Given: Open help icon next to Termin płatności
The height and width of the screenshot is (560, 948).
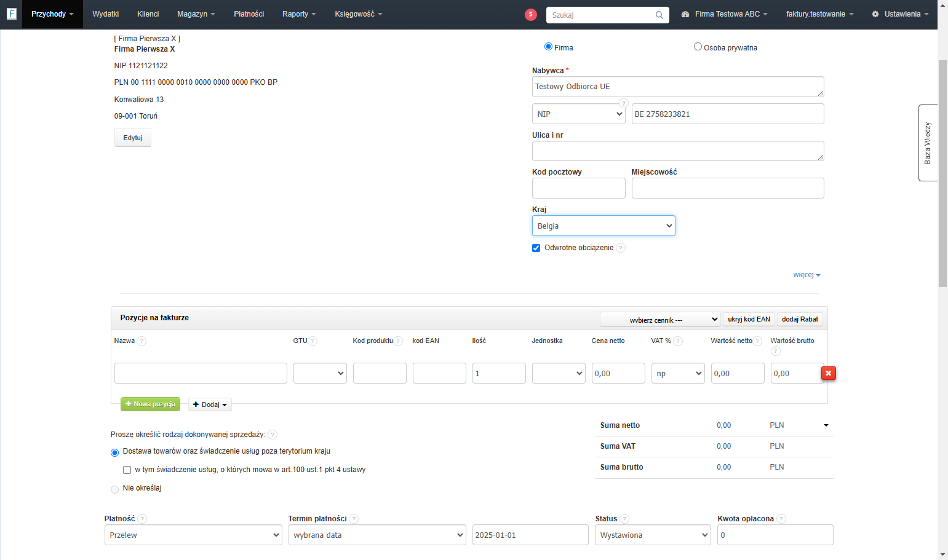Looking at the screenshot, I should (x=354, y=519).
